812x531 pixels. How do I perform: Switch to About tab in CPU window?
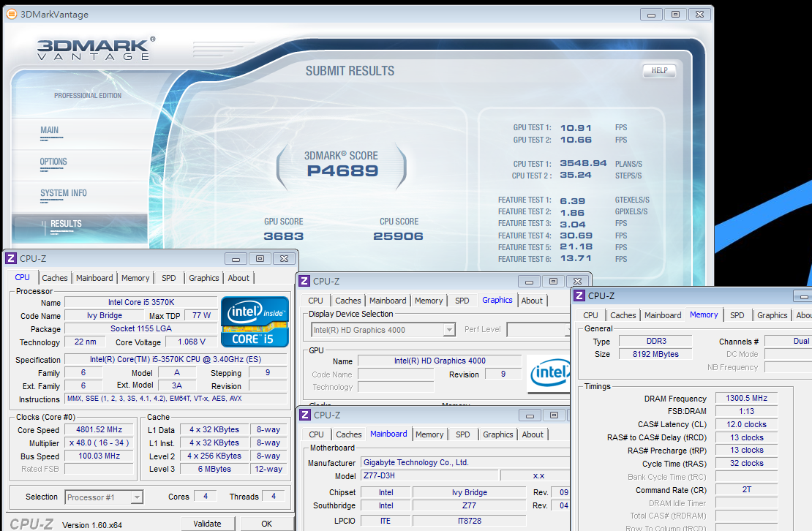tap(238, 278)
